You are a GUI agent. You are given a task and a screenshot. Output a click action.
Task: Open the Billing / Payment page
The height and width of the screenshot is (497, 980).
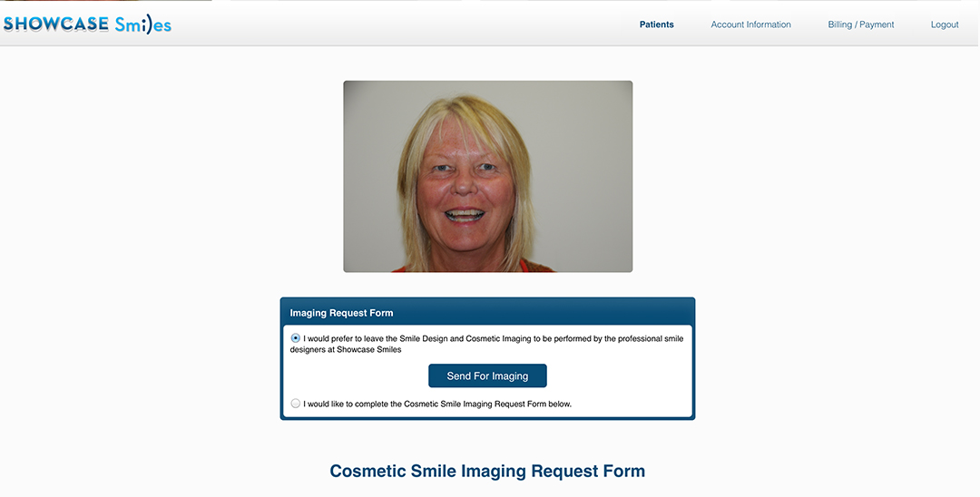pyautogui.click(x=860, y=24)
